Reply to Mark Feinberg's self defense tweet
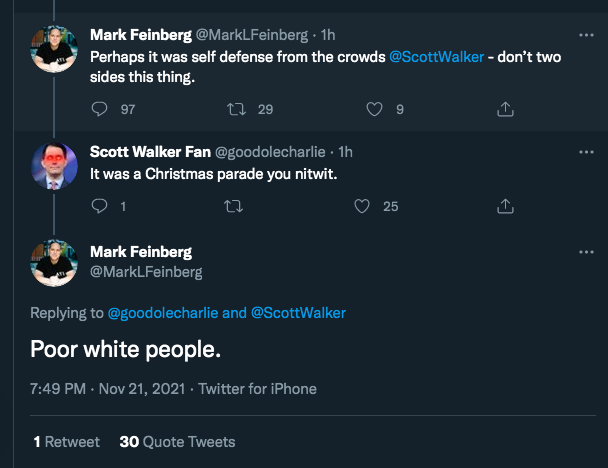The height and width of the screenshot is (468, 608). (99, 109)
